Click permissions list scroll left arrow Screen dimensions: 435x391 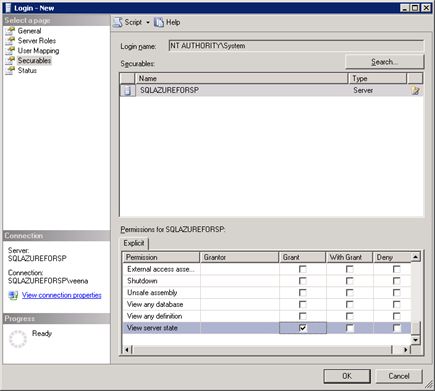pyautogui.click(x=127, y=350)
